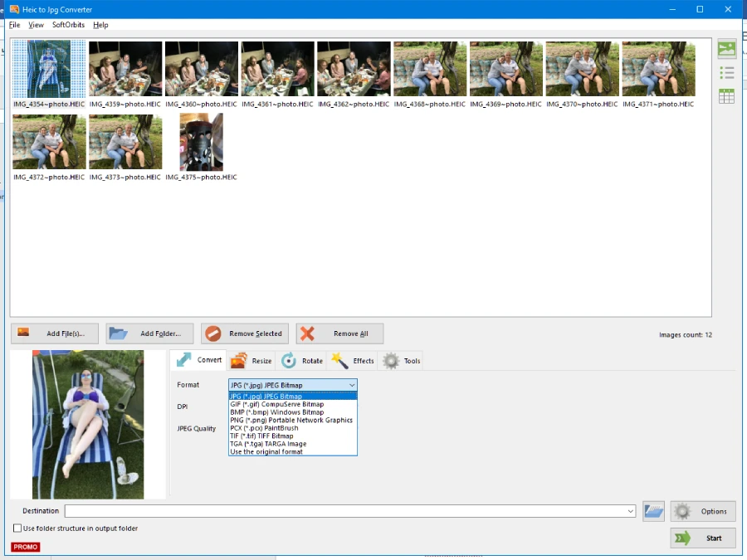
Task: Select thumbnail IMG_4372~photo.HEIC
Action: pos(49,148)
